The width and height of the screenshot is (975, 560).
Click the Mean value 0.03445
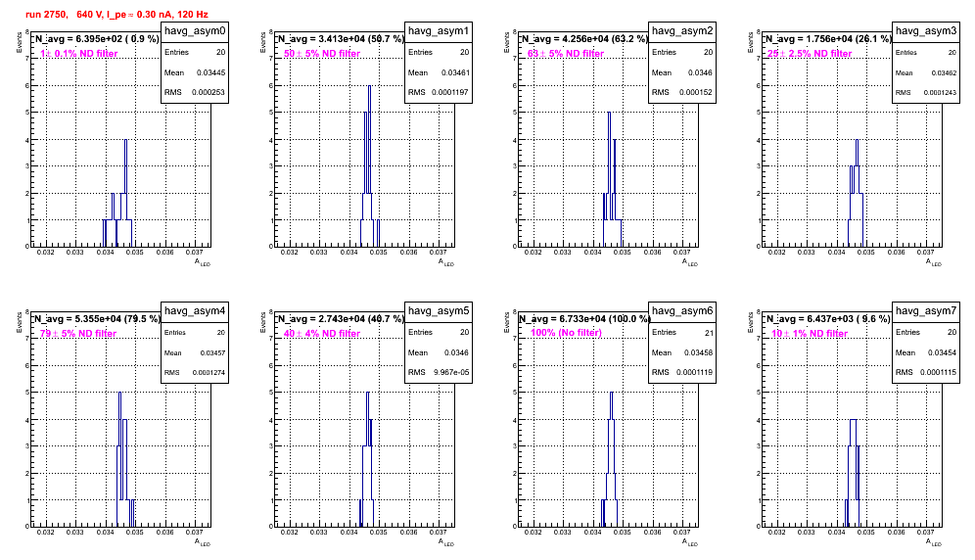coord(210,72)
